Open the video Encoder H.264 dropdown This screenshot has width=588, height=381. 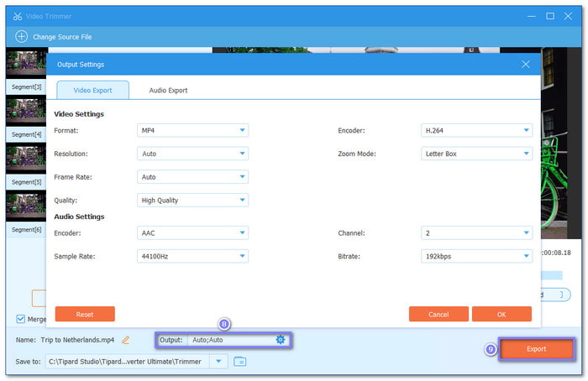[x=476, y=130]
